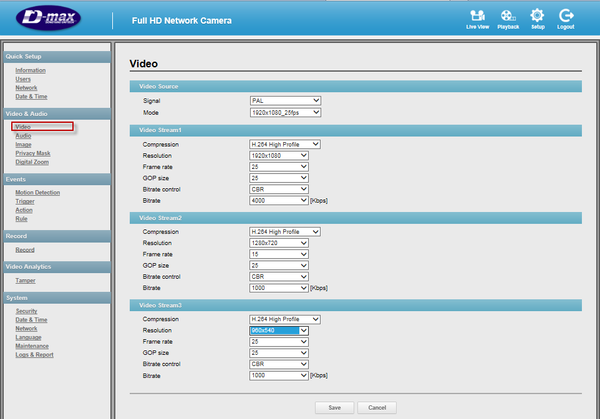Image resolution: width=600 pixels, height=419 pixels.
Task: Open the Rule link
Action: pos(21,219)
